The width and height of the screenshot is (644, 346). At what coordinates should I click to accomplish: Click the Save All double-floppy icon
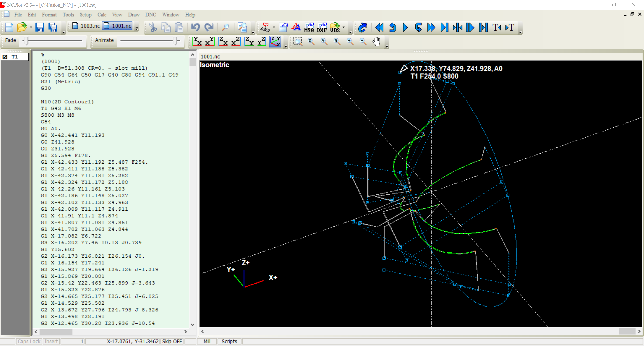pyautogui.click(x=53, y=27)
